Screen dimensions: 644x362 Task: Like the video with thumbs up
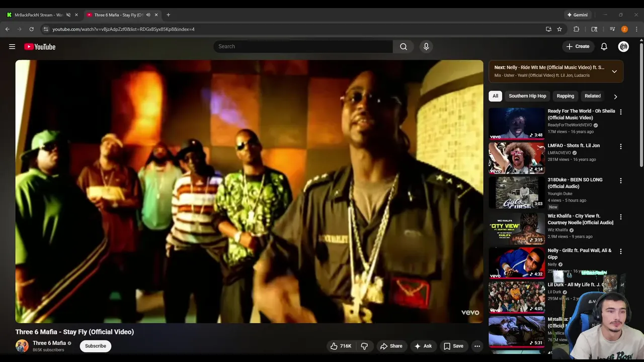click(341, 346)
